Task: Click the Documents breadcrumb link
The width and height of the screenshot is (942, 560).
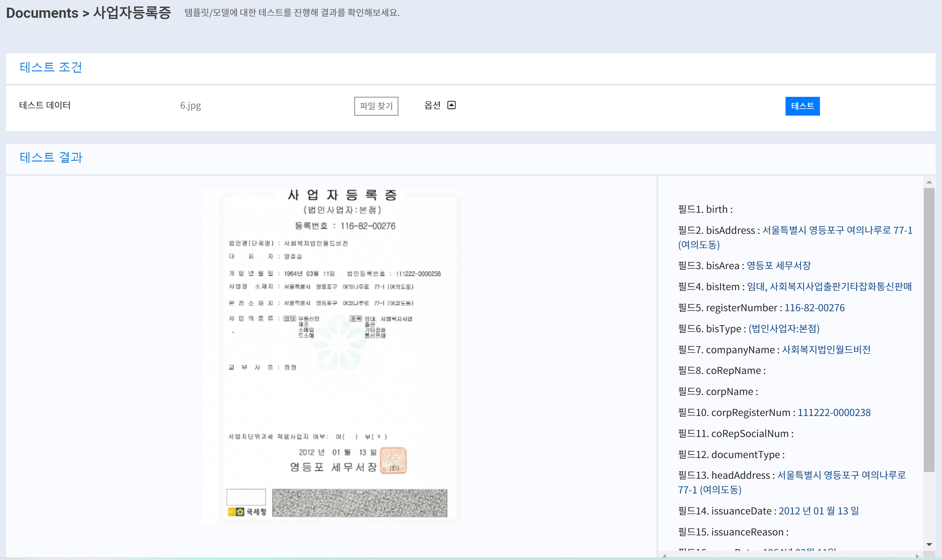Action: pyautogui.click(x=42, y=13)
